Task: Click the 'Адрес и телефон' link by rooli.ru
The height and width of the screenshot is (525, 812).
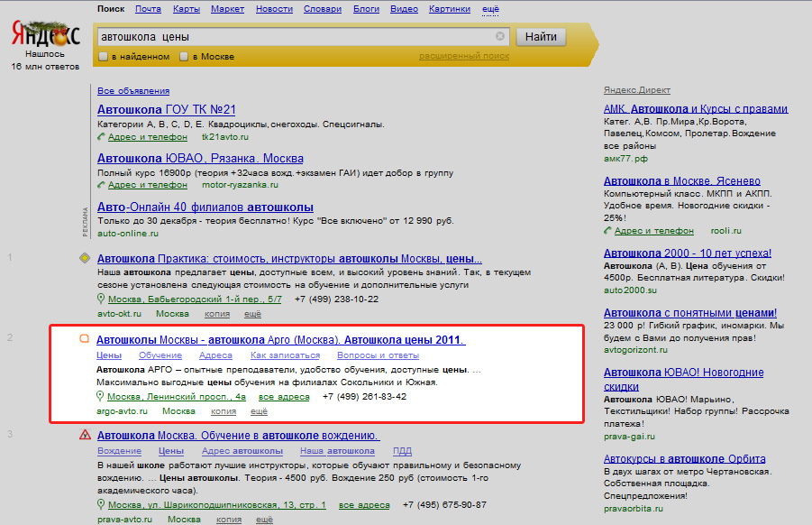Action: (x=654, y=231)
